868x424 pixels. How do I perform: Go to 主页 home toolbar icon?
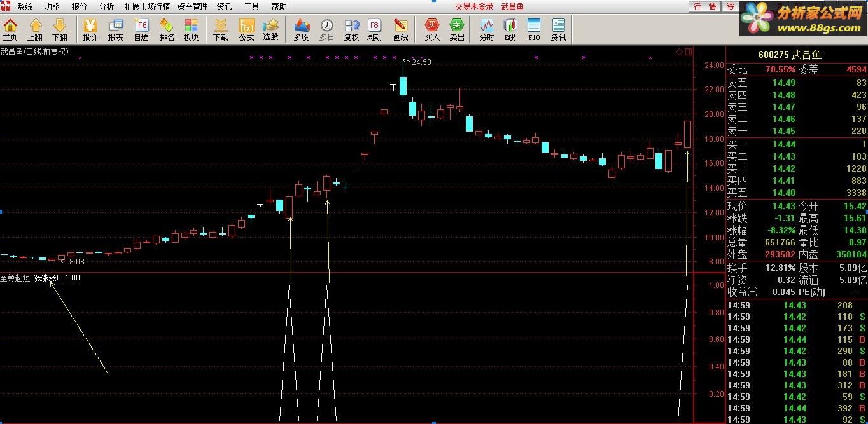(10, 30)
